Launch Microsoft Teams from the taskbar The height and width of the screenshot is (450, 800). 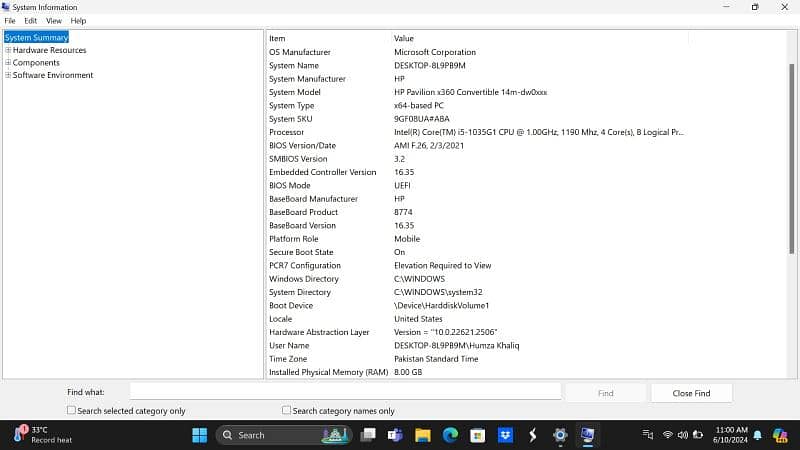tap(396, 435)
